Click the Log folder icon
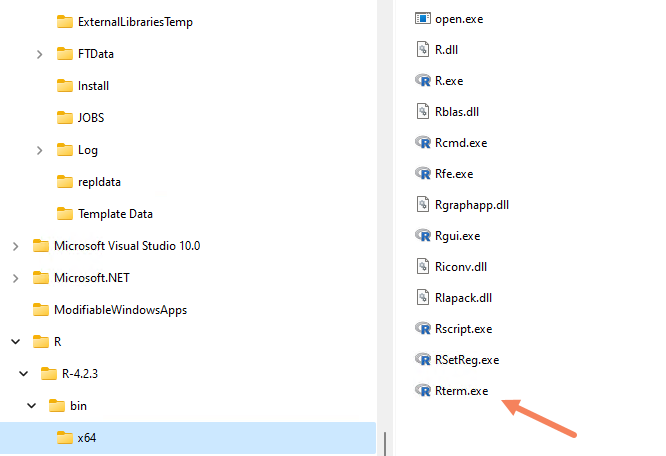Screen dimensions: 666x456 coord(65,150)
